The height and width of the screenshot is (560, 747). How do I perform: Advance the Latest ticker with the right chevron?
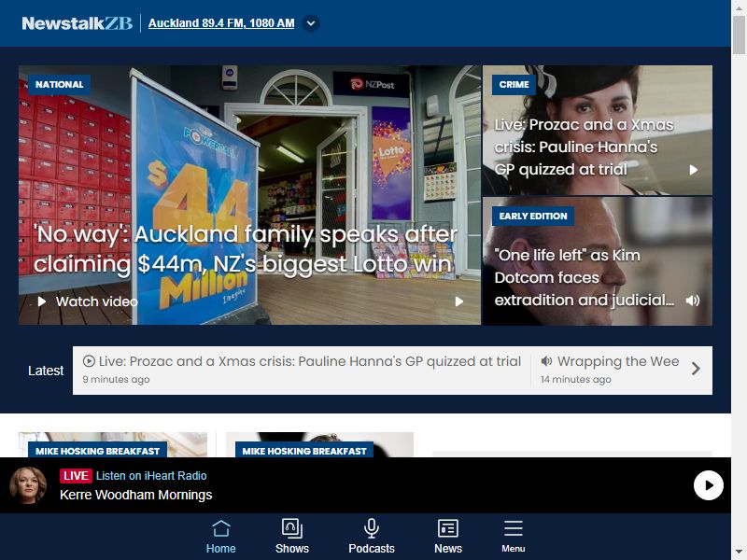[x=696, y=369]
